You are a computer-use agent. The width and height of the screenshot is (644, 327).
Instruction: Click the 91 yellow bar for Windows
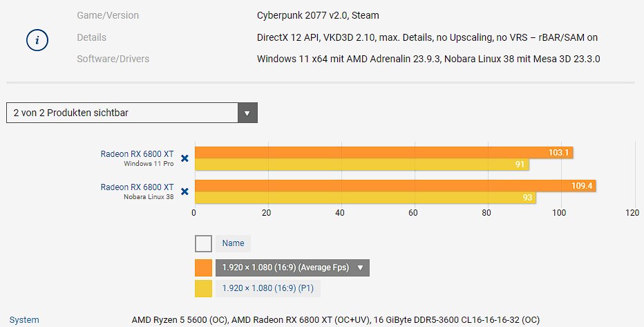click(x=362, y=165)
